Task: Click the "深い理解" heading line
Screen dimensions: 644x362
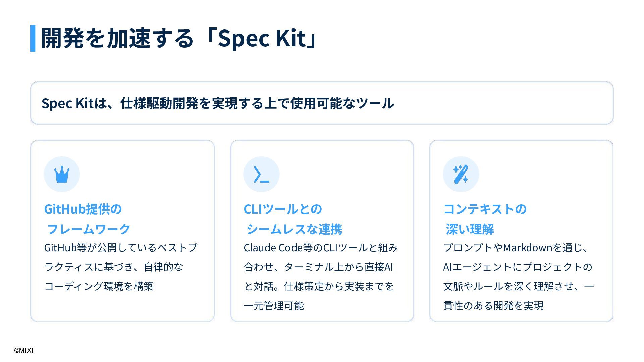Action: (x=470, y=229)
